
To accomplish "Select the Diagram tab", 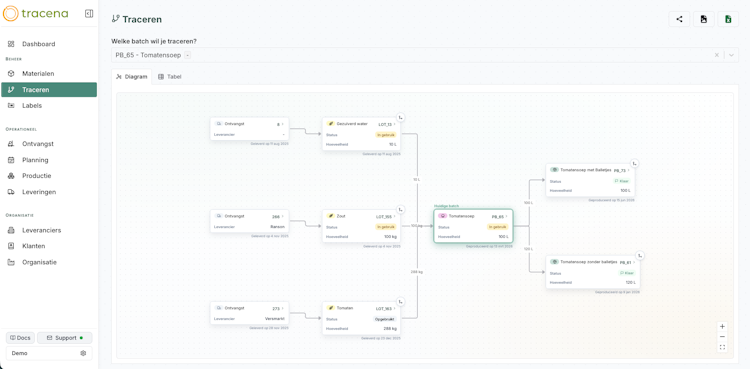I will pyautogui.click(x=132, y=77).
